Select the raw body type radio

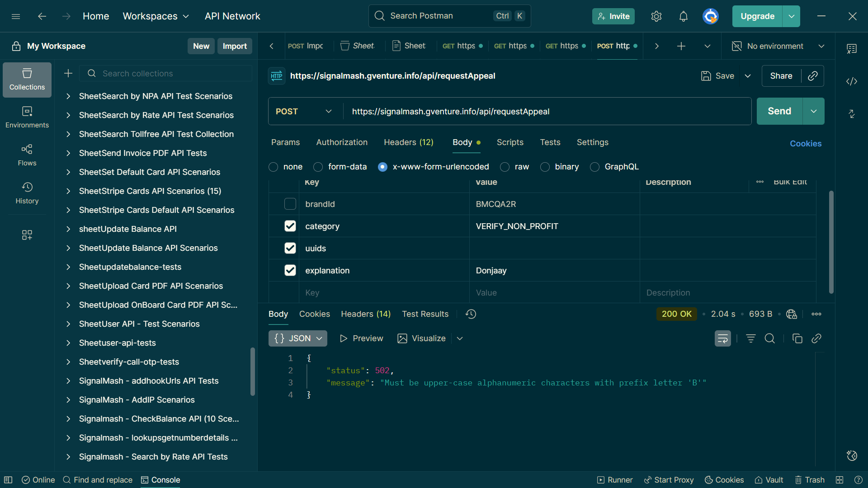tap(505, 167)
